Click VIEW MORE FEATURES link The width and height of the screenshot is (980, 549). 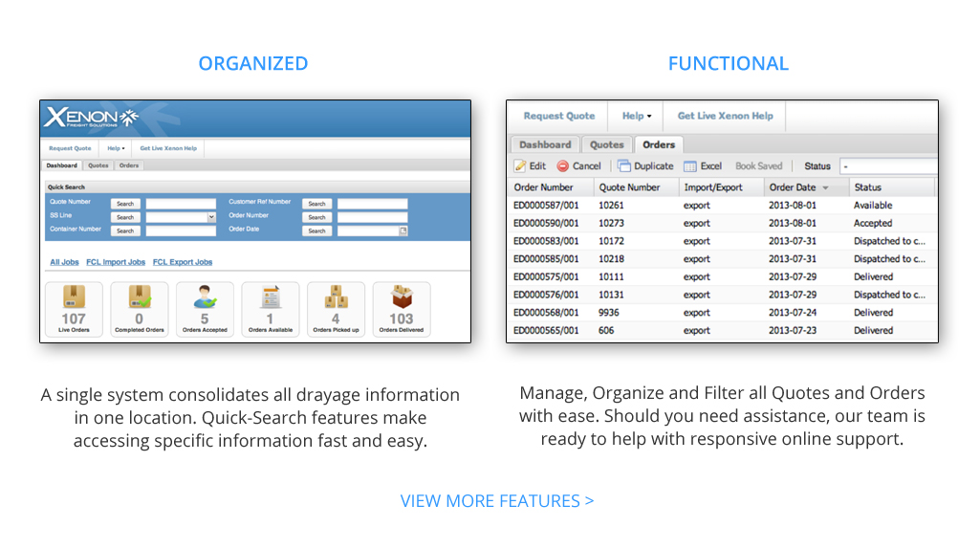[497, 501]
